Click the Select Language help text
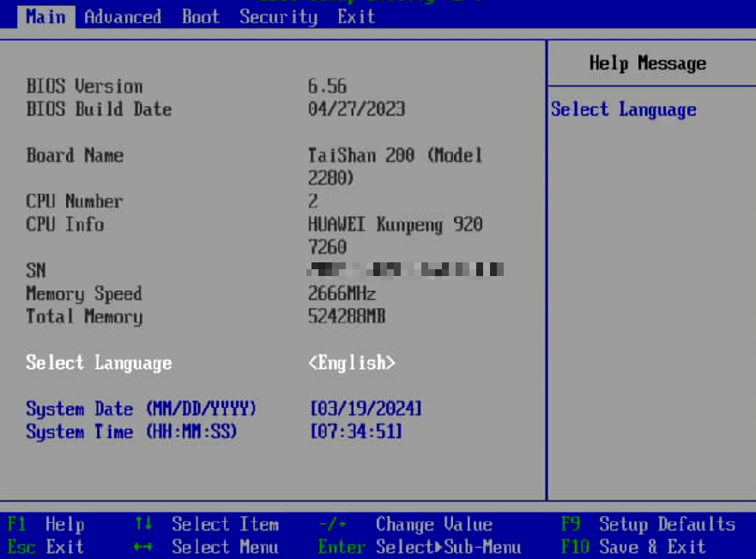The height and width of the screenshot is (559, 756). pos(623,110)
